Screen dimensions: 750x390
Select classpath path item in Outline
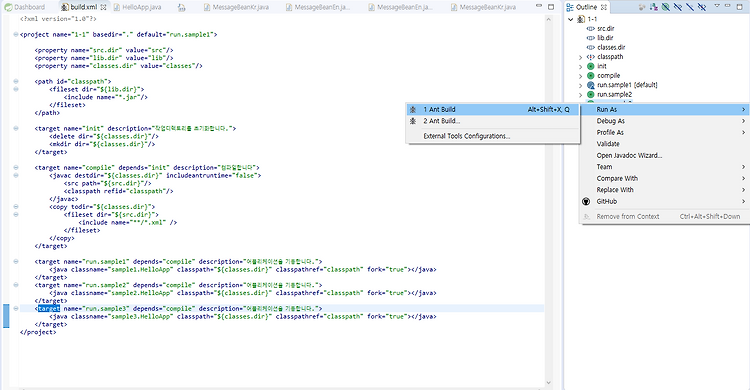click(610, 56)
